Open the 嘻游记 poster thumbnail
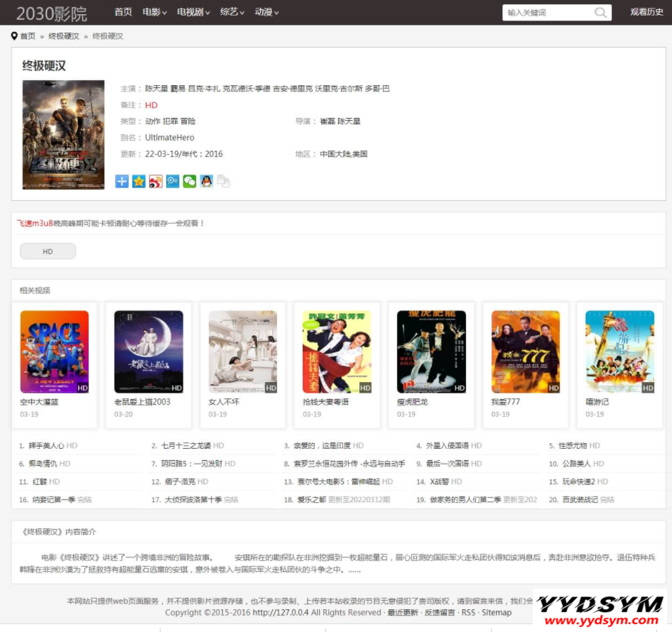The height and width of the screenshot is (632, 672). (620, 352)
